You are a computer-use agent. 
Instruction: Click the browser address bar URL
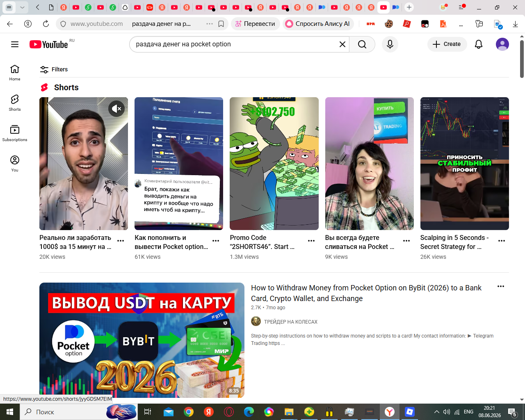[97, 24]
